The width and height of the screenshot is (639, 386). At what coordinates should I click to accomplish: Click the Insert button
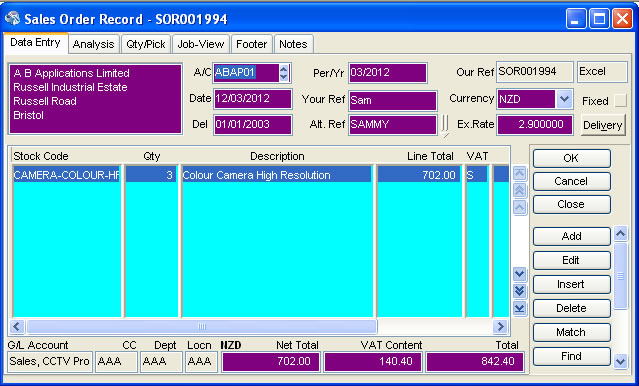pos(571,284)
